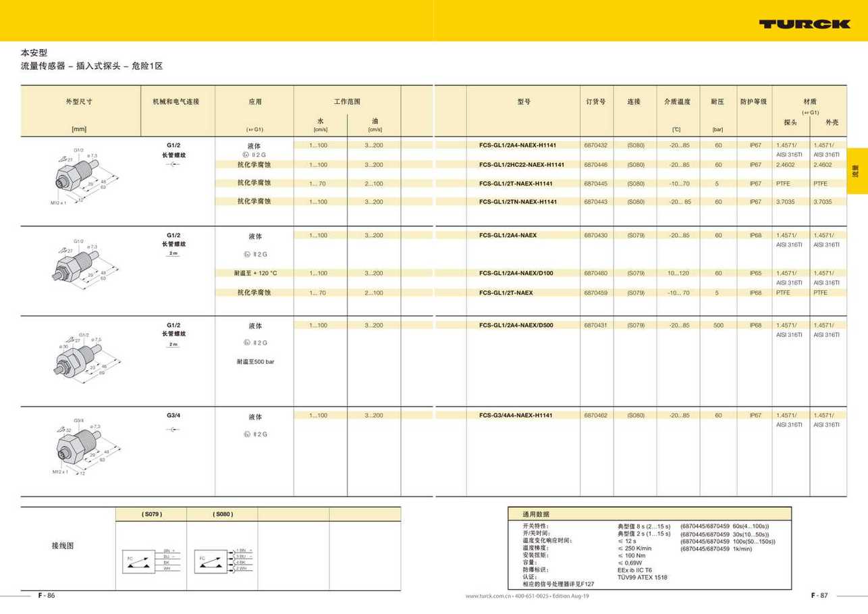This screenshot has width=868, height=614.
Task: Click the 介质温度 column header
Action: 677,101
